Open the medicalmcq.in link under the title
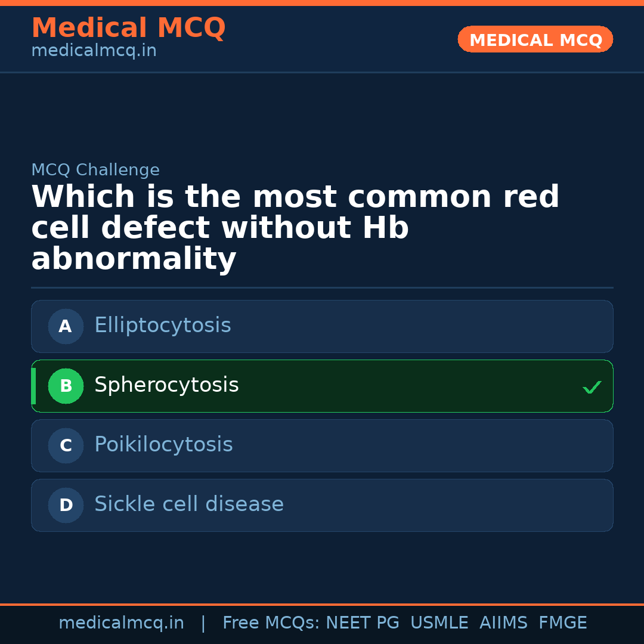 pos(94,51)
